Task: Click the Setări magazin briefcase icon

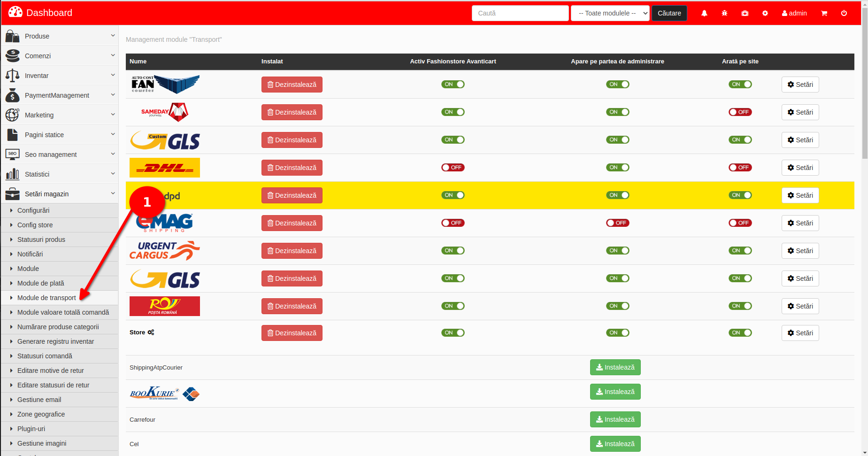Action: [x=13, y=194]
